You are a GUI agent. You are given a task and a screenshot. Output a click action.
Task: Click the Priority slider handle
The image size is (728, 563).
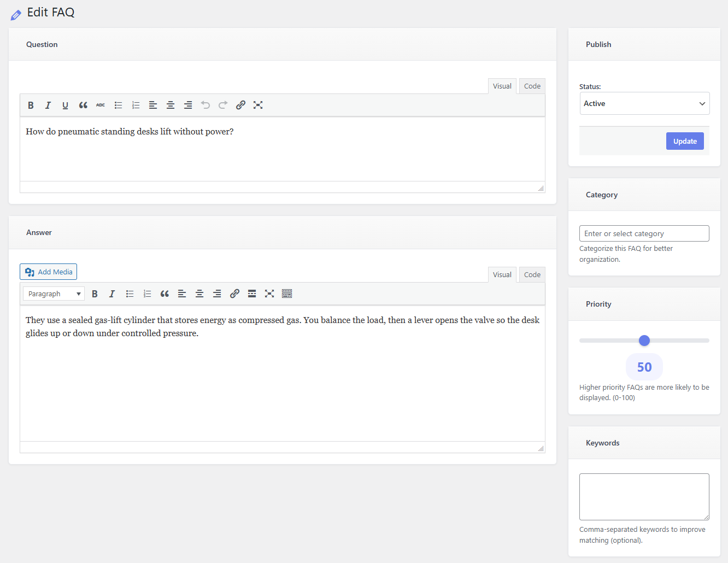(x=644, y=341)
